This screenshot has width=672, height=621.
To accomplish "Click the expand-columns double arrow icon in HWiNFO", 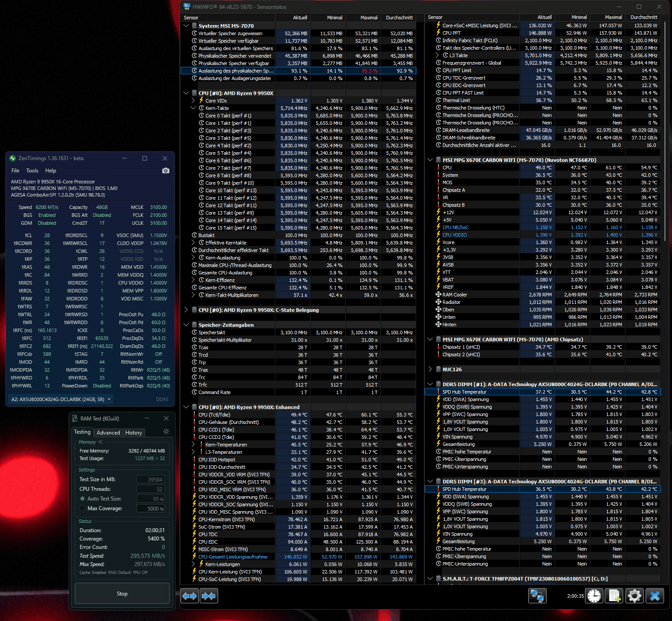I will [190, 596].
